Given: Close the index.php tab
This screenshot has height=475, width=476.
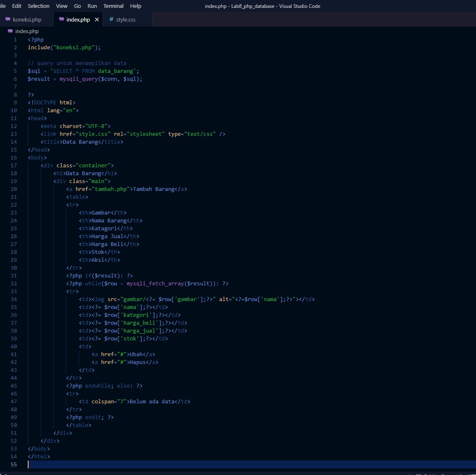Looking at the screenshot, I should pos(97,19).
